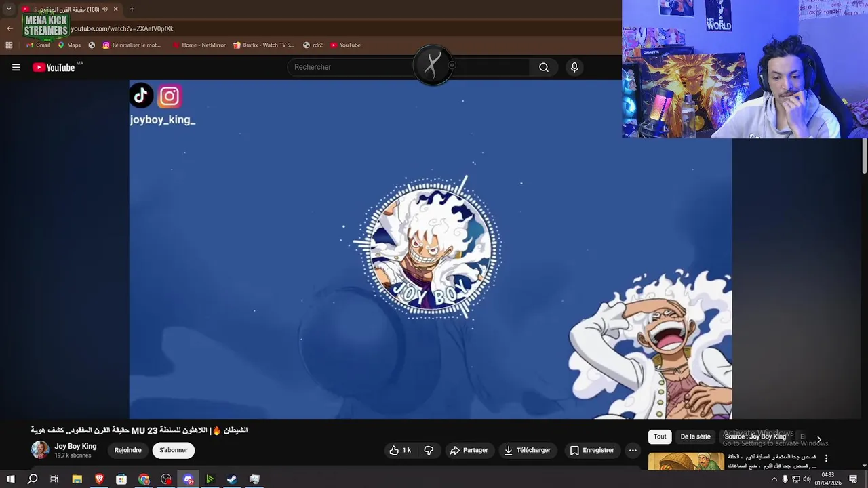
Task: Share the video via Partager
Action: click(x=469, y=450)
